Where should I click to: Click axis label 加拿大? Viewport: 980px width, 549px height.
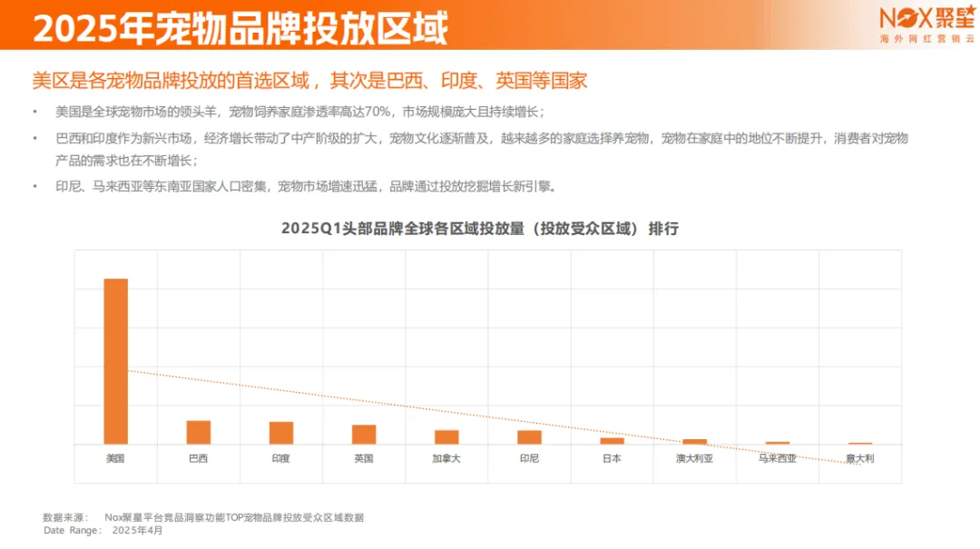(x=446, y=459)
